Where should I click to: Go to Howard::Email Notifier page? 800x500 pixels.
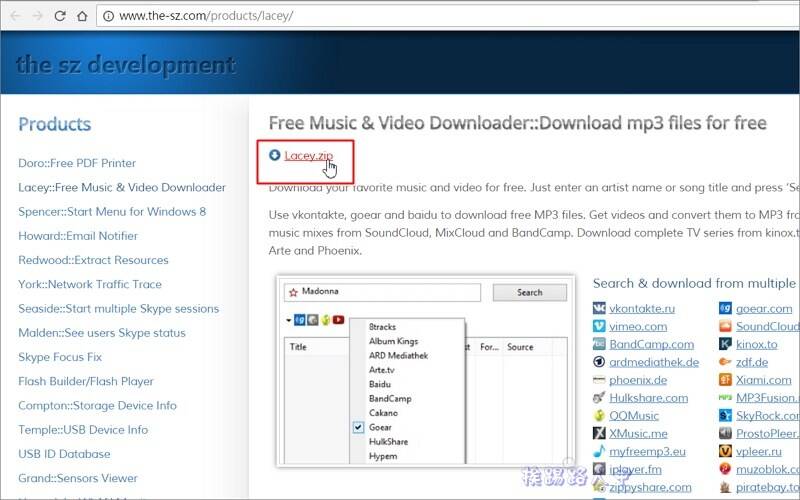point(78,236)
